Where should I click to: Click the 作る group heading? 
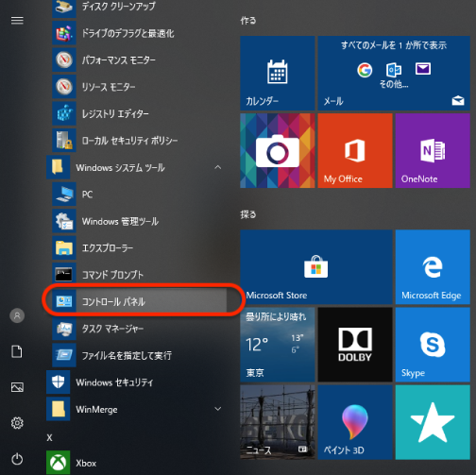pos(248,21)
